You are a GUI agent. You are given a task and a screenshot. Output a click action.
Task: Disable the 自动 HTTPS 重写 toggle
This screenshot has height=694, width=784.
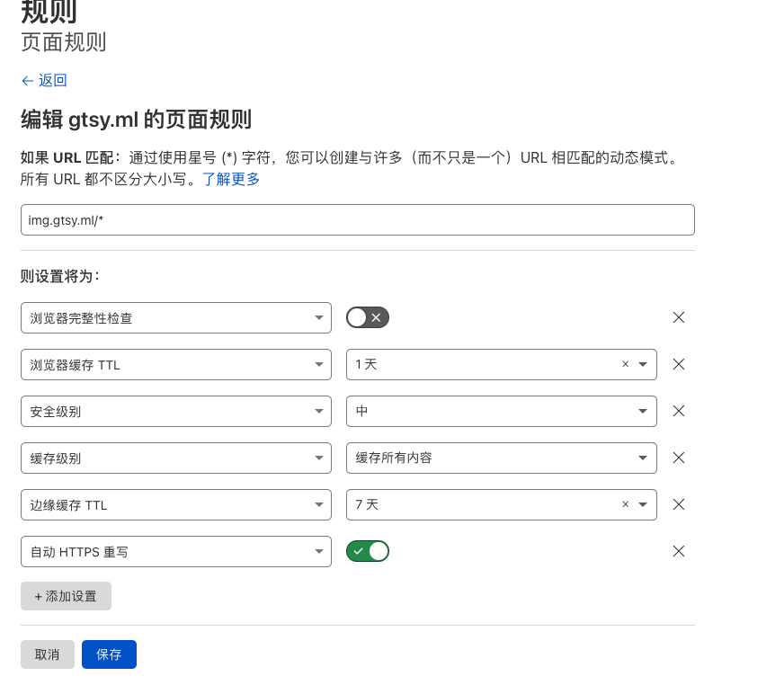click(x=367, y=551)
